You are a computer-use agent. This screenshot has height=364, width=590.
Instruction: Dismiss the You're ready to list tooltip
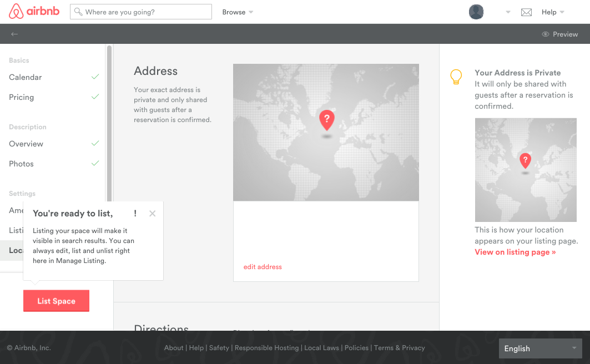click(152, 213)
